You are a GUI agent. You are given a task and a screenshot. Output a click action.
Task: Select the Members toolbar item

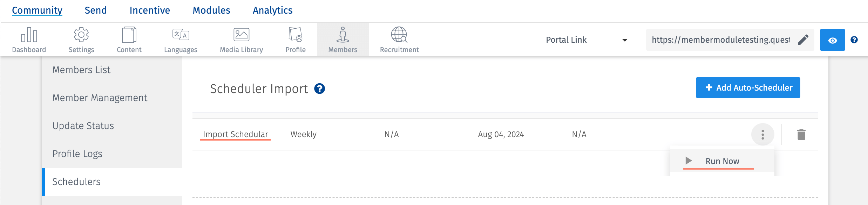tap(343, 38)
